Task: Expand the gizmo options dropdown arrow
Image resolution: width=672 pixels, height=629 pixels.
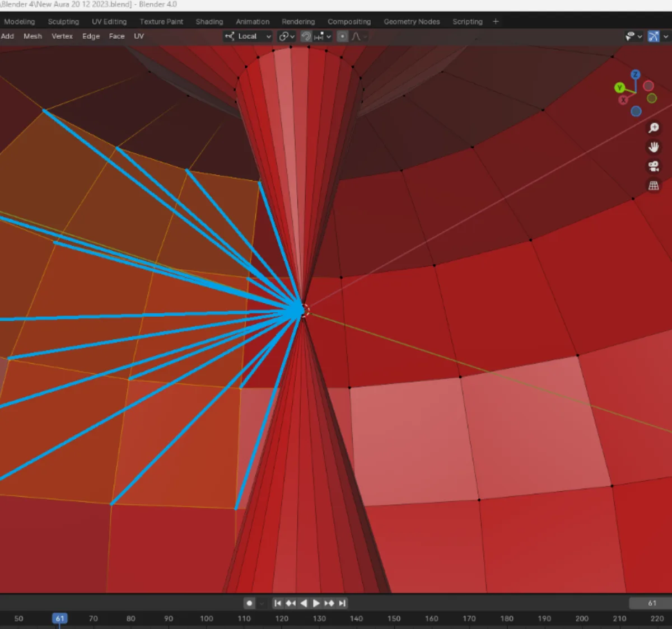Action: (666, 36)
